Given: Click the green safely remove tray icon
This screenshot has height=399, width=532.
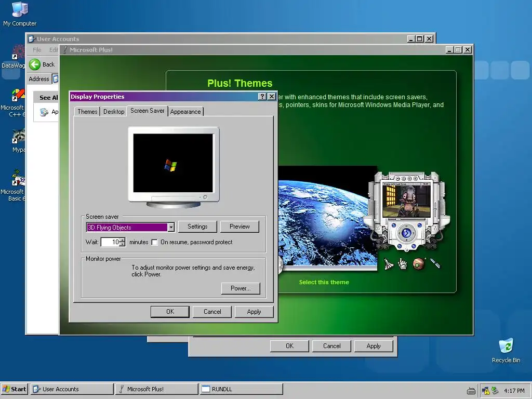Looking at the screenshot, I should point(495,391).
